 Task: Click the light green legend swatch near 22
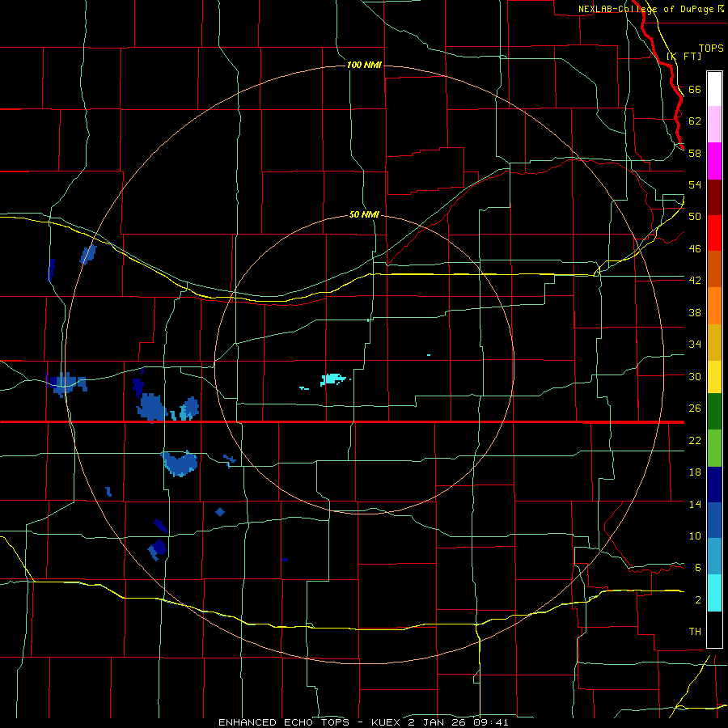[714, 448]
